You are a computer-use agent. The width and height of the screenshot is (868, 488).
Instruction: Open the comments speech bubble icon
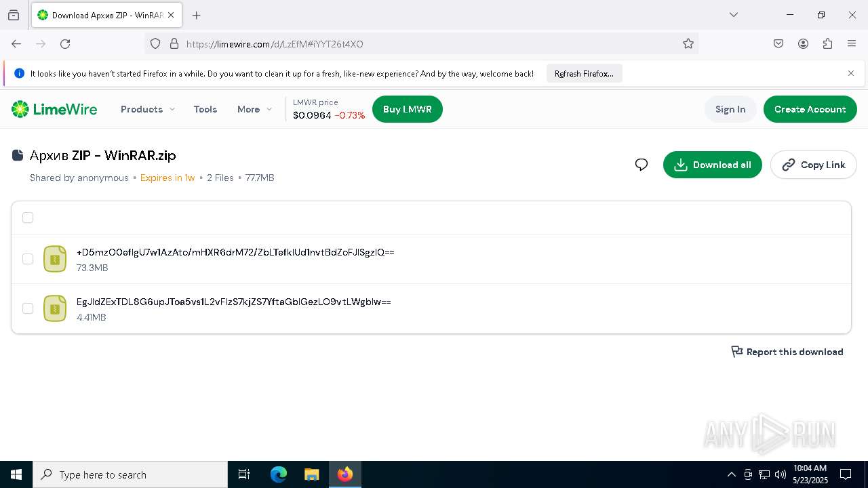(642, 165)
